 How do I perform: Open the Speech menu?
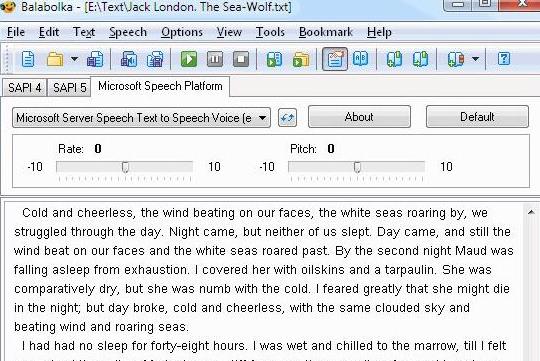pos(128,32)
